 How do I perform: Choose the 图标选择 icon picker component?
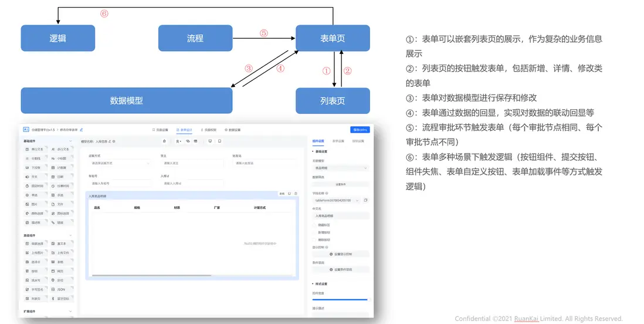pos(61,214)
